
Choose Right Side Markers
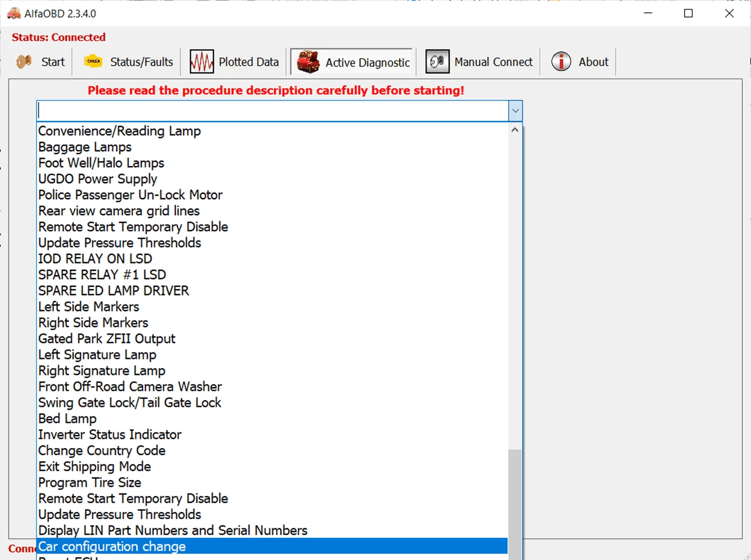[272, 322]
